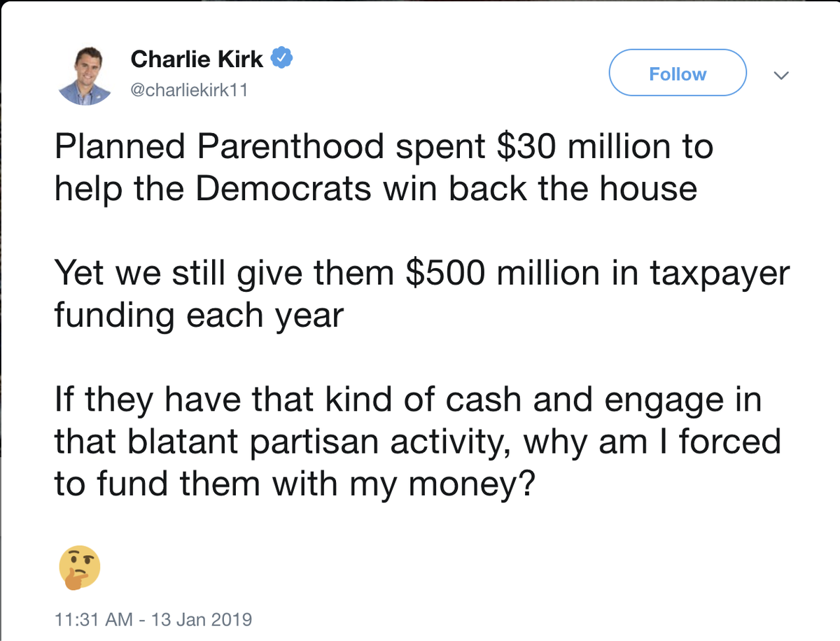Click the blue verified badge icon

(x=282, y=59)
